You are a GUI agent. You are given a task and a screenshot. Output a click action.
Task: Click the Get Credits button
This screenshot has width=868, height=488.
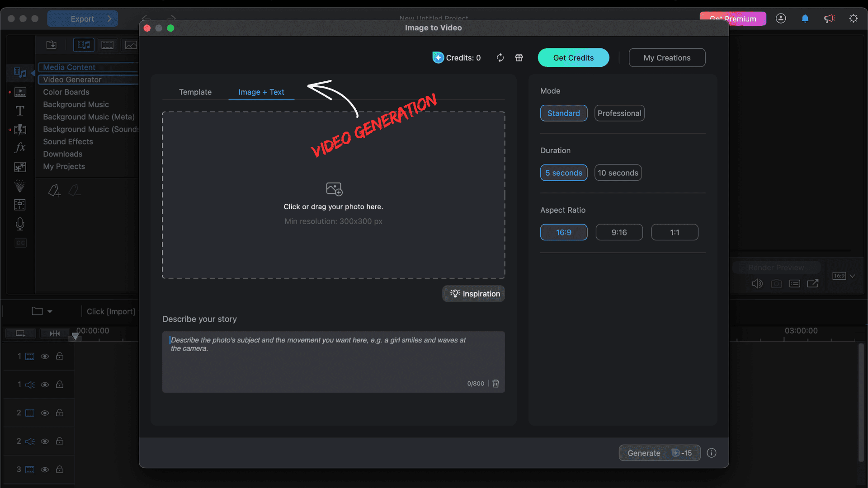click(573, 58)
